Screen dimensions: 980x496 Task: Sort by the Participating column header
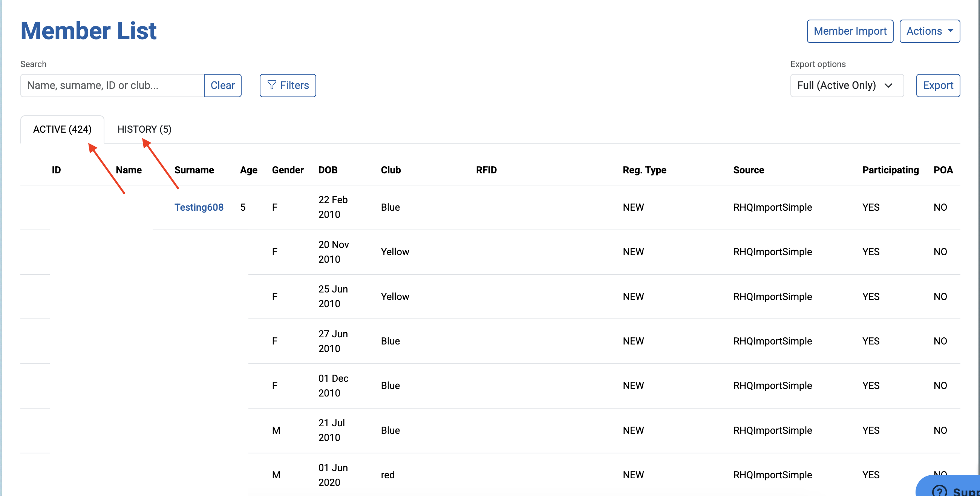(890, 170)
